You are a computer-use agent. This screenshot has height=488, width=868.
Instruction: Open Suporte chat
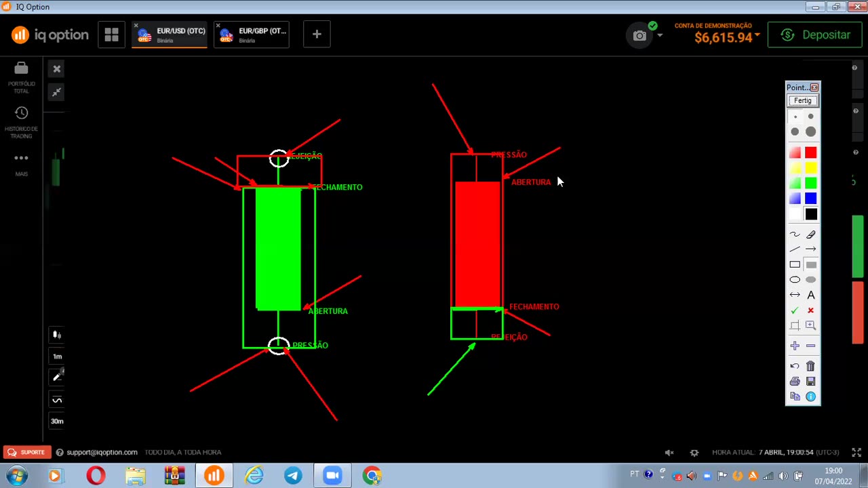(26, 452)
